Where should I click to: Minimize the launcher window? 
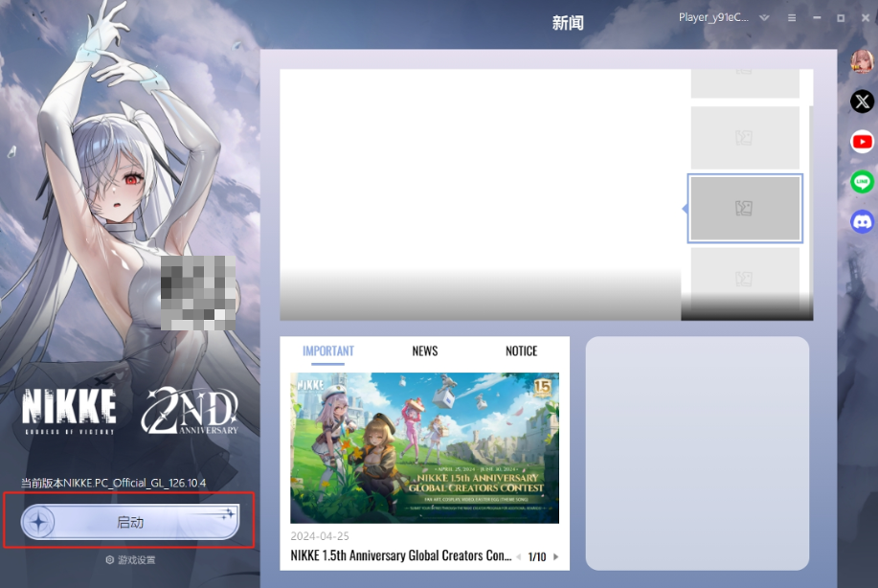(817, 18)
